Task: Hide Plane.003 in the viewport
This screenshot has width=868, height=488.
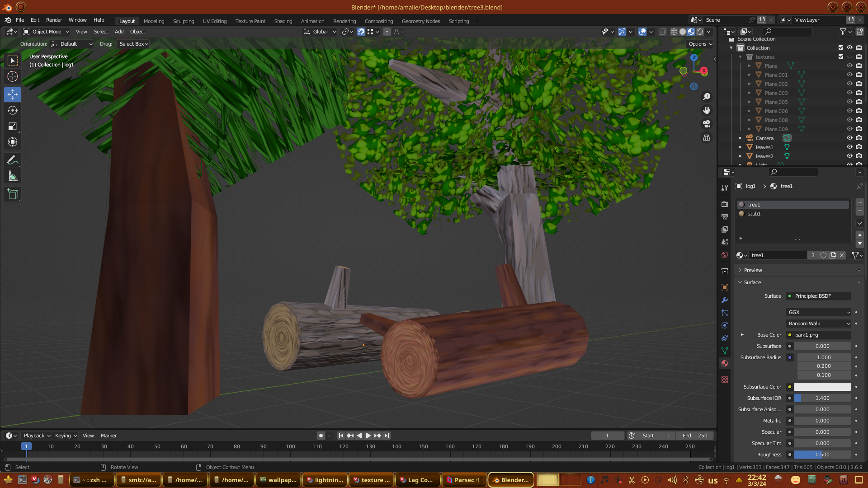Action: point(849,93)
